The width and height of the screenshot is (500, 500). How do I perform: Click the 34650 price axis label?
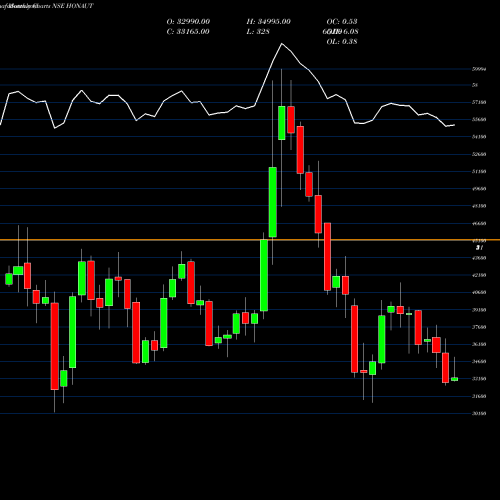pyautogui.click(x=479, y=362)
